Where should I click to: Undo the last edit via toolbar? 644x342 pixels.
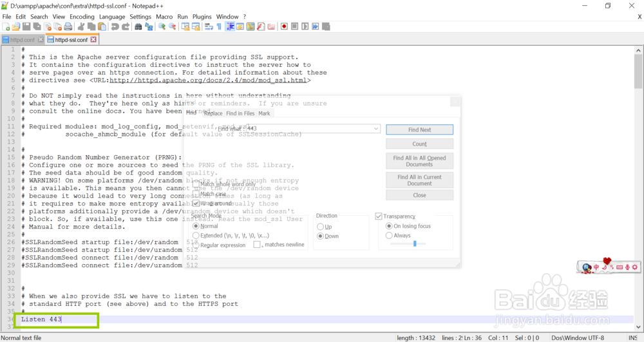(x=115, y=26)
